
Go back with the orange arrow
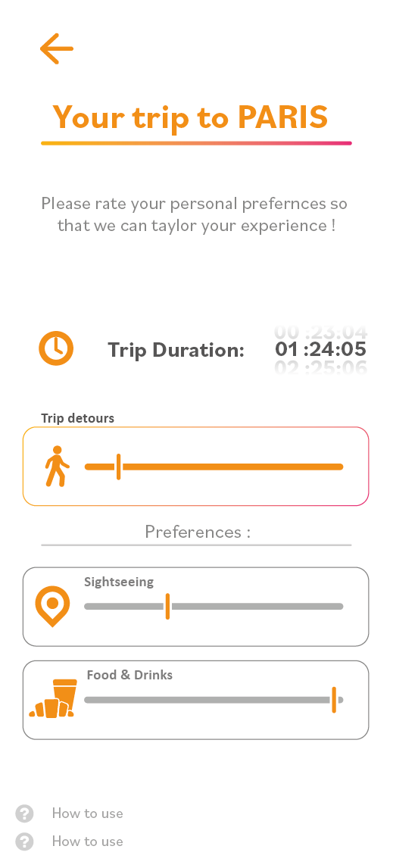(x=57, y=48)
